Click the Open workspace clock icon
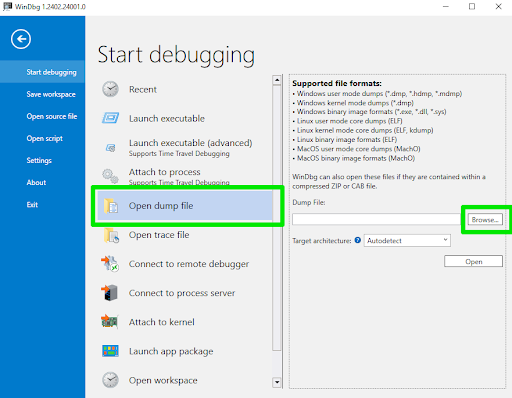The width and height of the screenshot is (512, 398). pos(110,380)
